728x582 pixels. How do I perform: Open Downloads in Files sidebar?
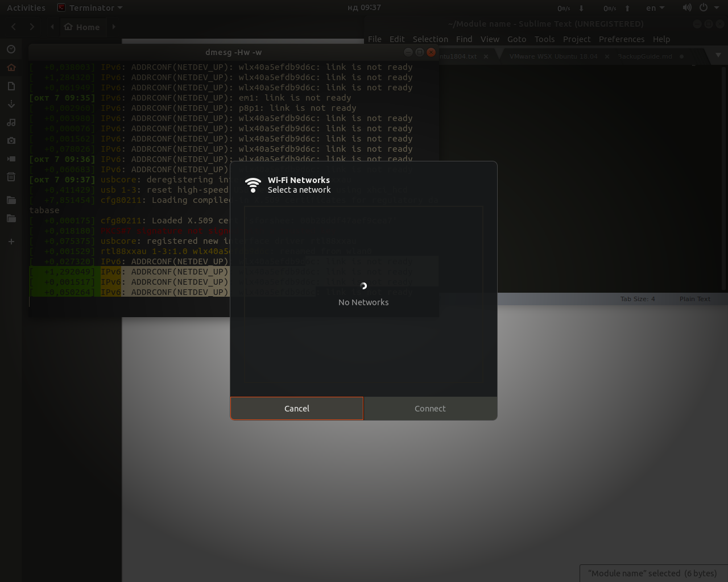tap(11, 104)
